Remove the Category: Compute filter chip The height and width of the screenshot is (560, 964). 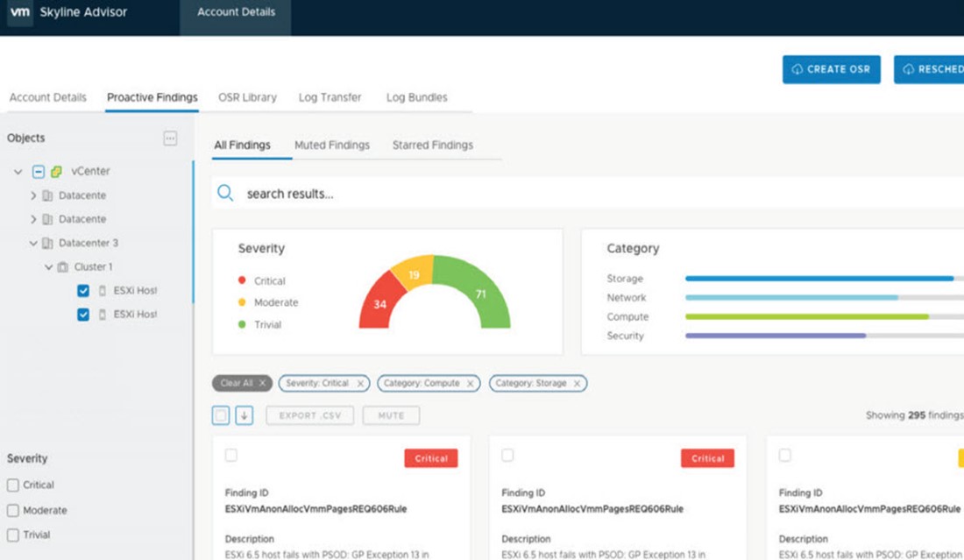click(x=471, y=384)
